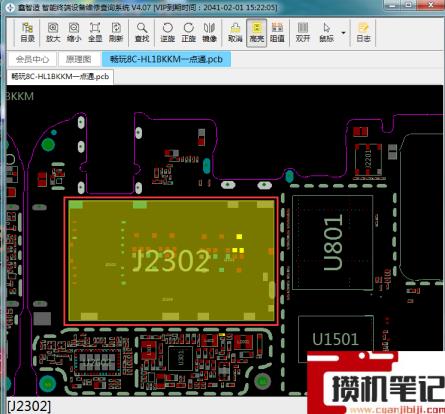Switch to the 会员中心 tab

[32, 59]
